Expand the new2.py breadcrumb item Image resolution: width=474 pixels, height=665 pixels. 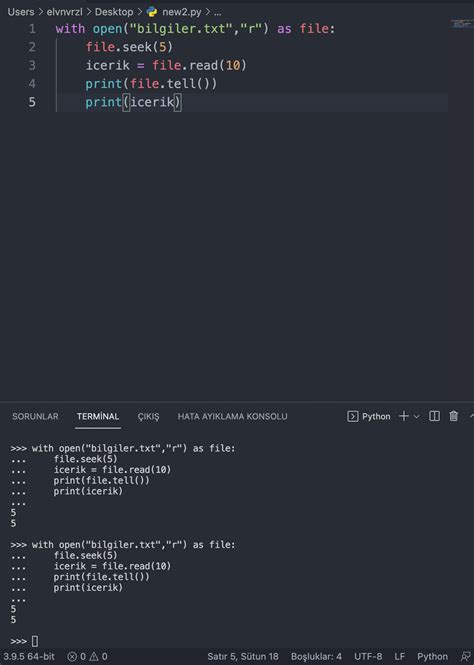tap(181, 12)
